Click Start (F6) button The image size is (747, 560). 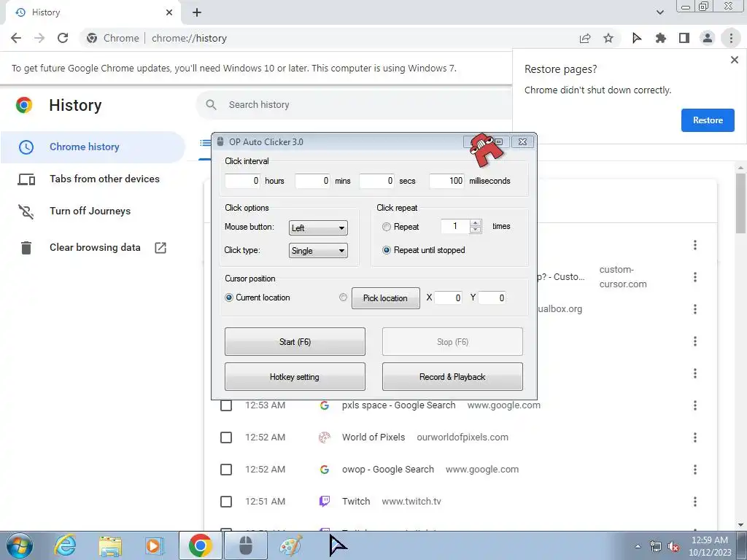pos(295,341)
